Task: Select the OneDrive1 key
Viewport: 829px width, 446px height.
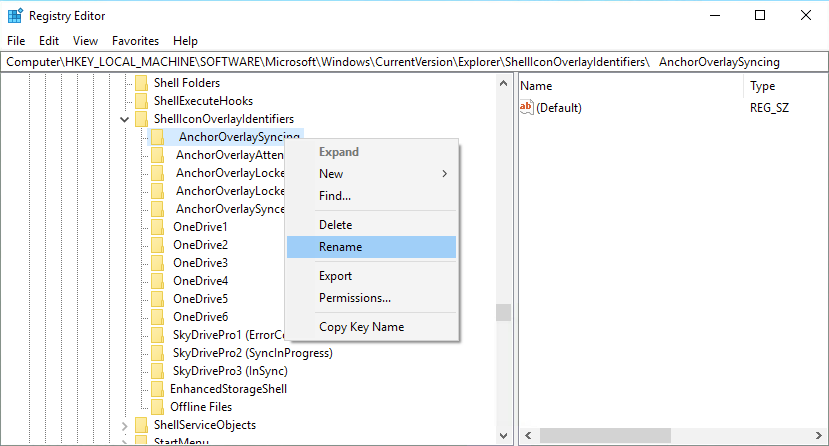Action: [200, 227]
